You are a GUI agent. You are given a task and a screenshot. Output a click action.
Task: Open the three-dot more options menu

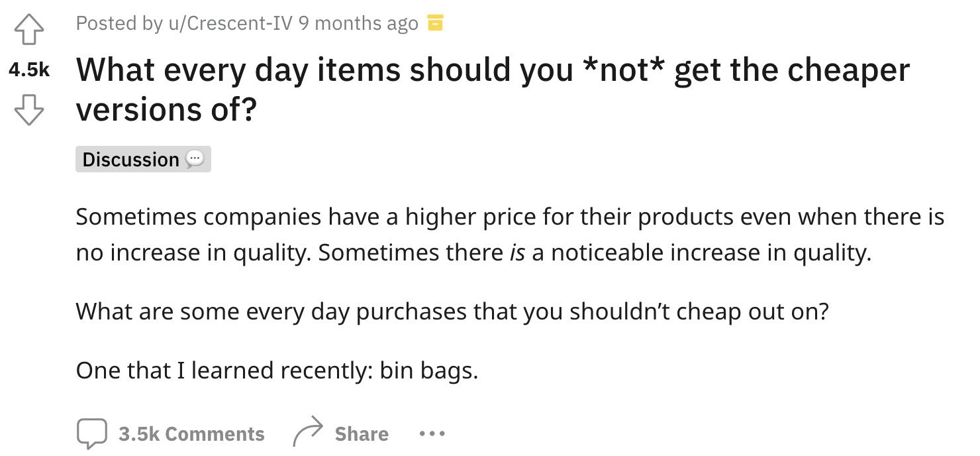(x=432, y=434)
